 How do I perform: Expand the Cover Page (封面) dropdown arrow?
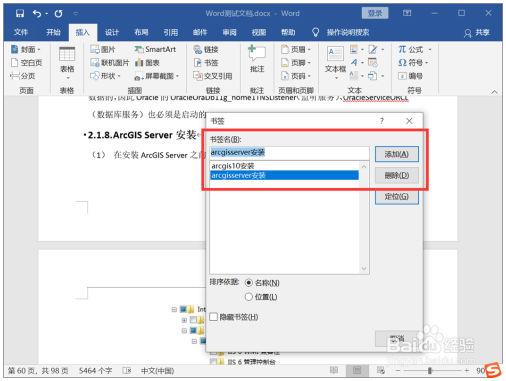[39, 50]
